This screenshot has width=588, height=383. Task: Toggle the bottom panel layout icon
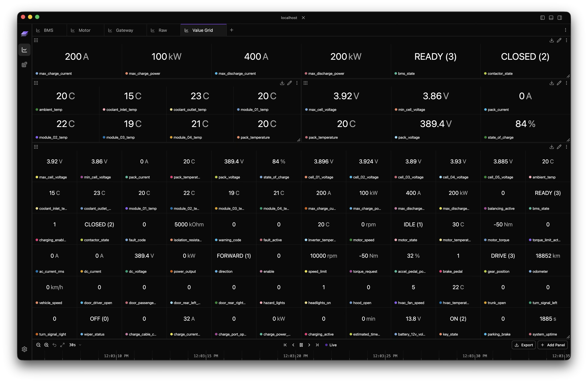pyautogui.click(x=551, y=18)
